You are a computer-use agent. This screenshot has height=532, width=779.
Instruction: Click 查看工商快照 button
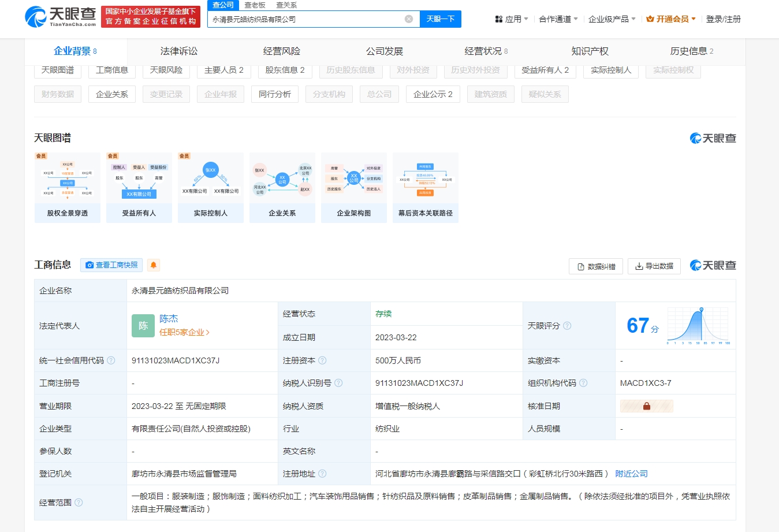click(x=111, y=265)
